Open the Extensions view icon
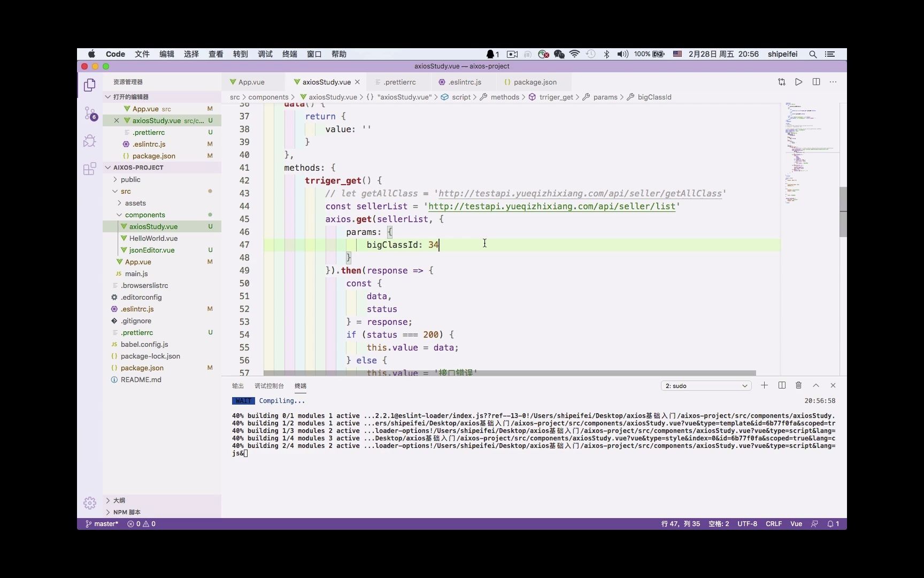 (90, 169)
